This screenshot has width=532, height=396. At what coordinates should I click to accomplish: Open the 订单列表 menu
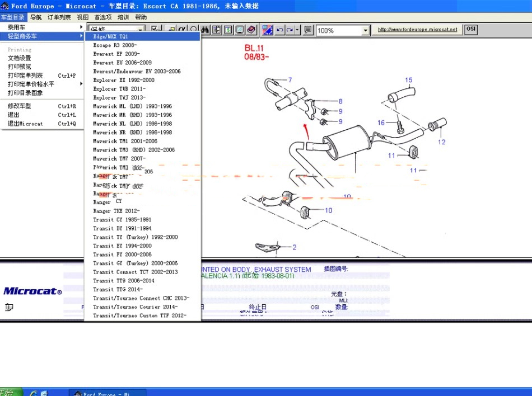(59, 17)
